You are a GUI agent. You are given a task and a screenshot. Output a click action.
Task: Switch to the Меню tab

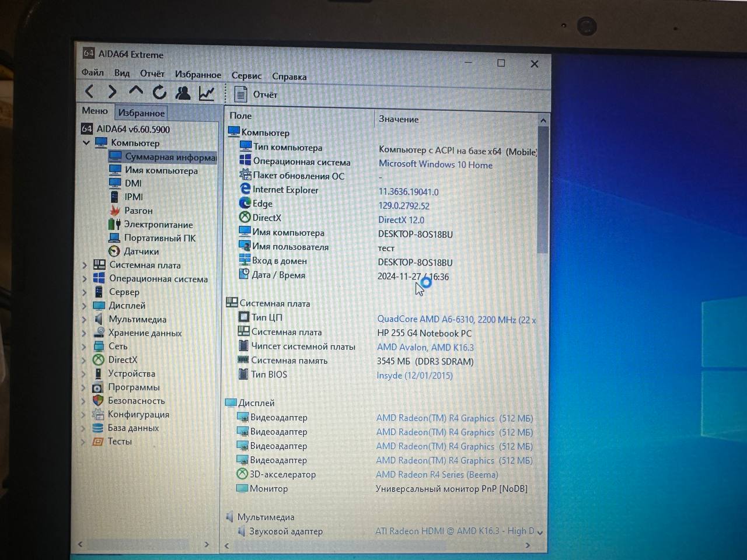(x=95, y=111)
